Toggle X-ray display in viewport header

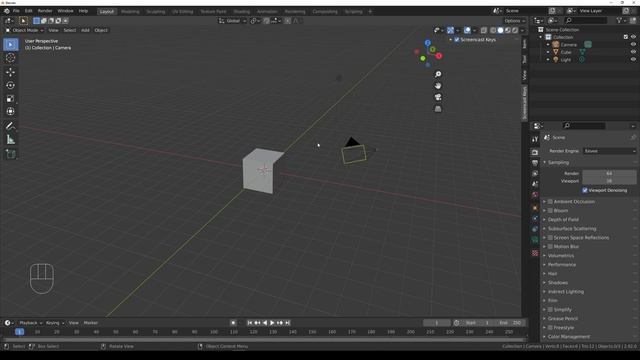coord(484,30)
